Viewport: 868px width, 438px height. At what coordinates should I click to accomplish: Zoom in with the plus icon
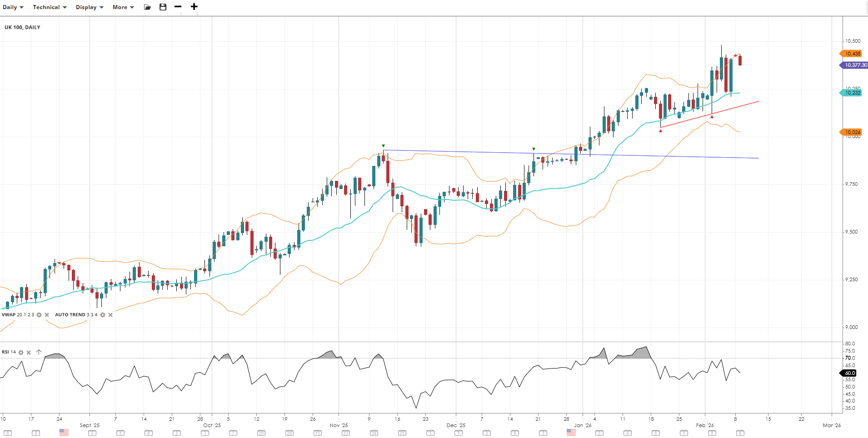tap(194, 7)
